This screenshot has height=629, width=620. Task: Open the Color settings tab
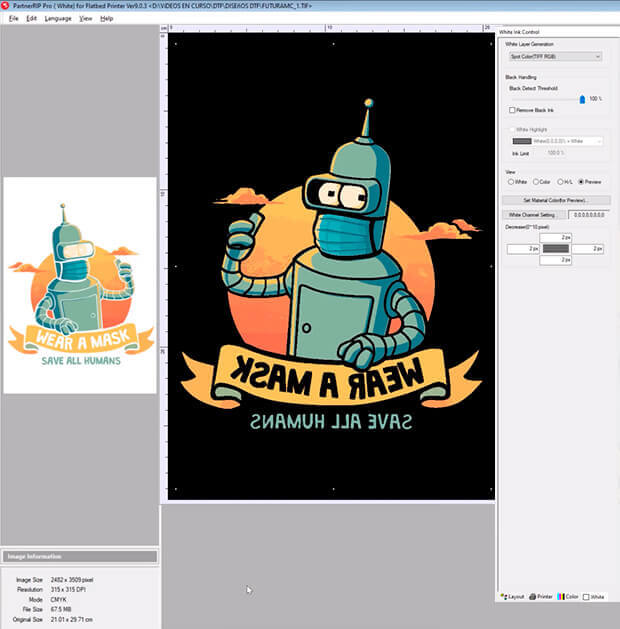tap(568, 596)
